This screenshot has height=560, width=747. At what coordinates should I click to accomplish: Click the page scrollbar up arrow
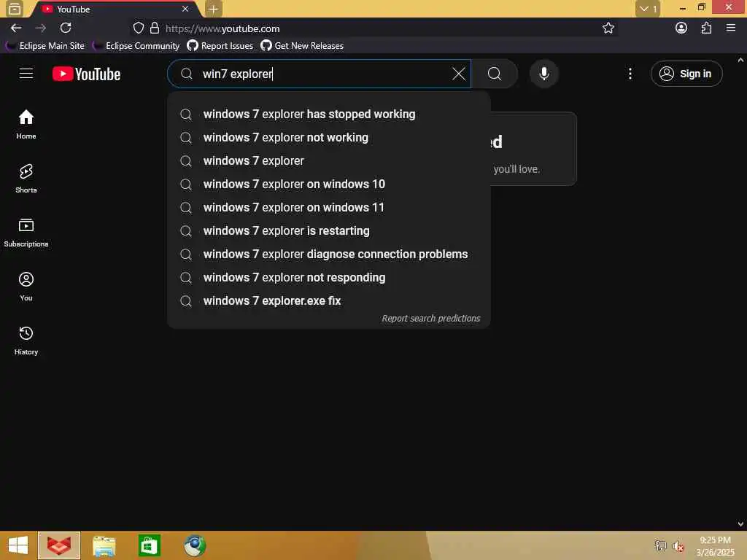point(740,60)
